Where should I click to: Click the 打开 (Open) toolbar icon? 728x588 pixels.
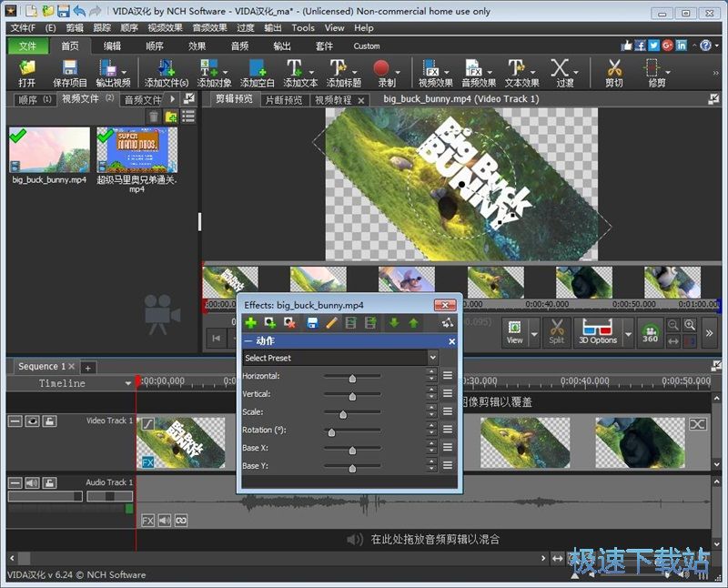(26, 73)
